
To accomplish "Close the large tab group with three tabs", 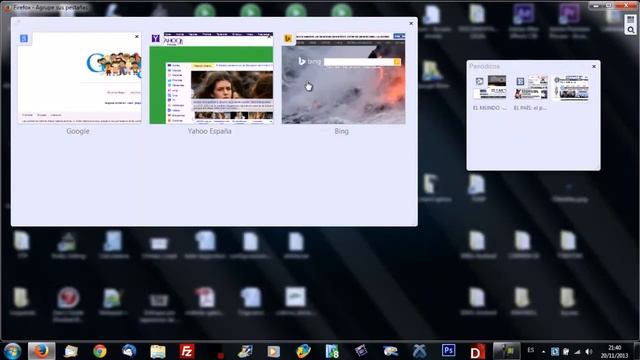I will (411, 23).
